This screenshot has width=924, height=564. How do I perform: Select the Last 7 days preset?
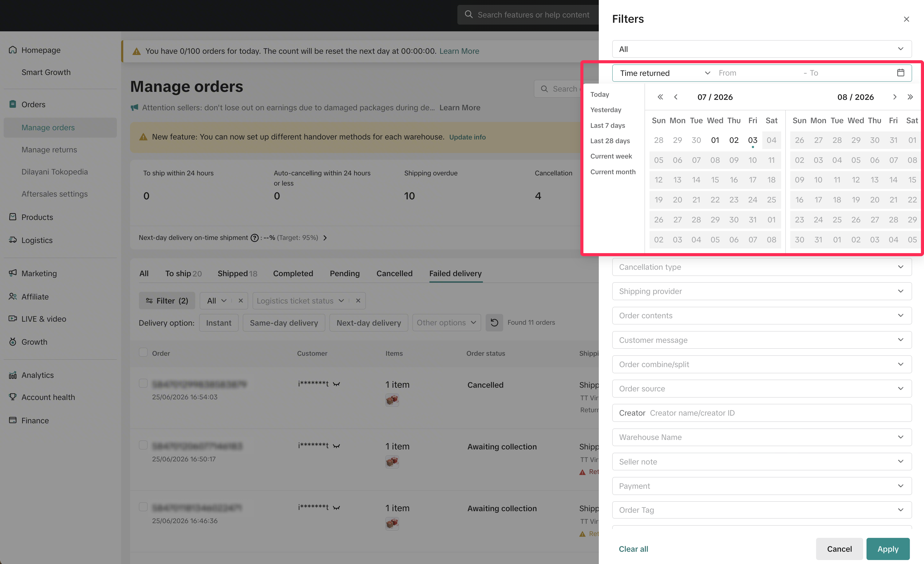pyautogui.click(x=607, y=126)
